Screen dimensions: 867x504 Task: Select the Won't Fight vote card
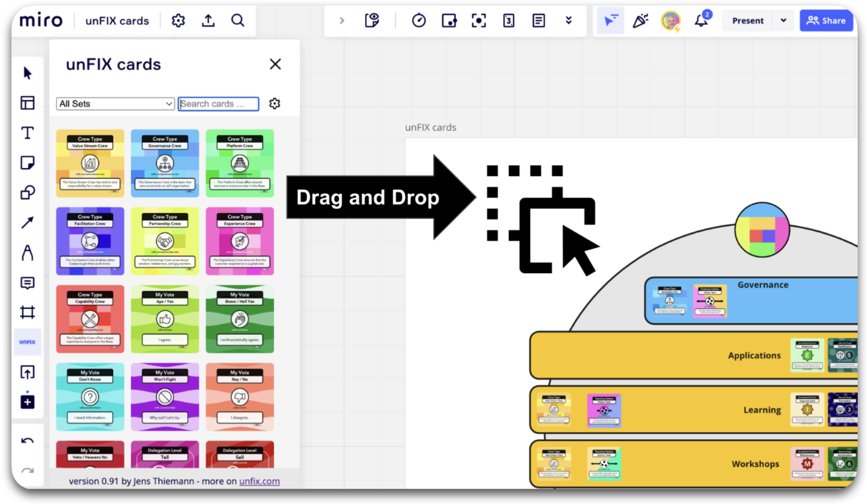coord(165,397)
